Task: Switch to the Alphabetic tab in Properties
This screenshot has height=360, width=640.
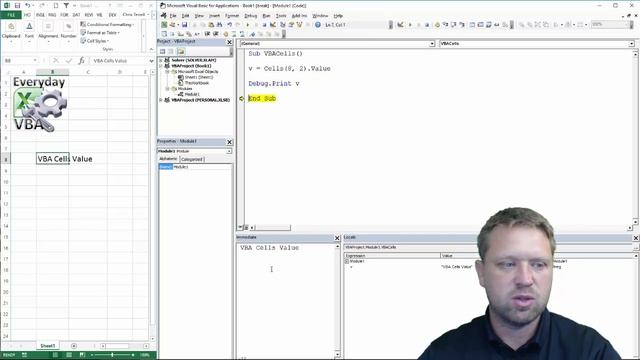Action: click(x=168, y=159)
